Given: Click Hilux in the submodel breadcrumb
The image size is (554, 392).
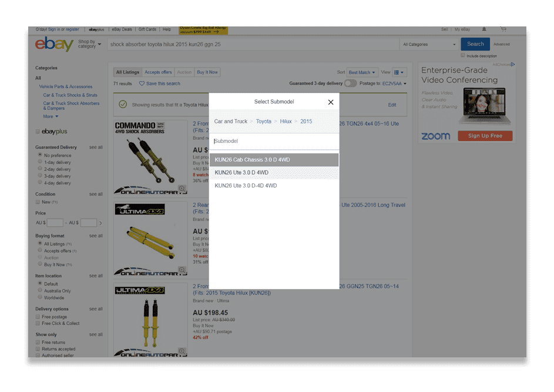Looking at the screenshot, I should click(x=286, y=121).
